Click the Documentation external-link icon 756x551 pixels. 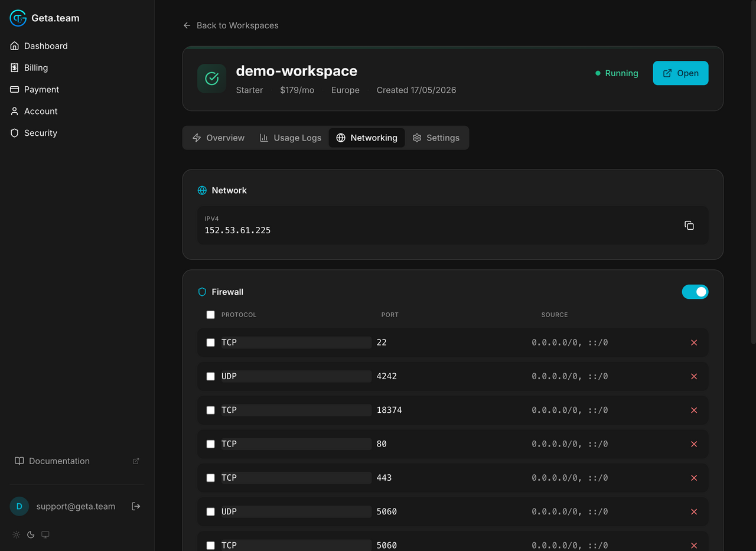pos(136,461)
